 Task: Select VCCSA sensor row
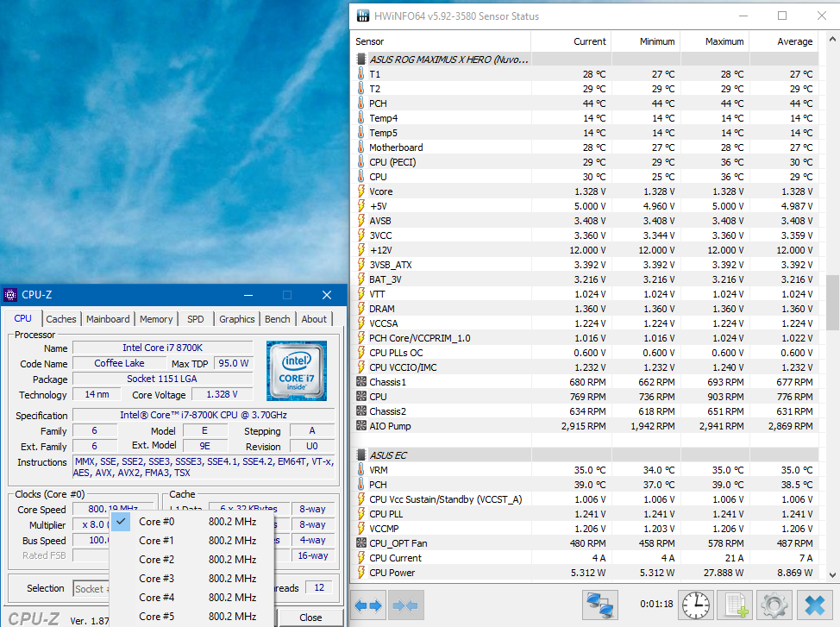(x=585, y=323)
